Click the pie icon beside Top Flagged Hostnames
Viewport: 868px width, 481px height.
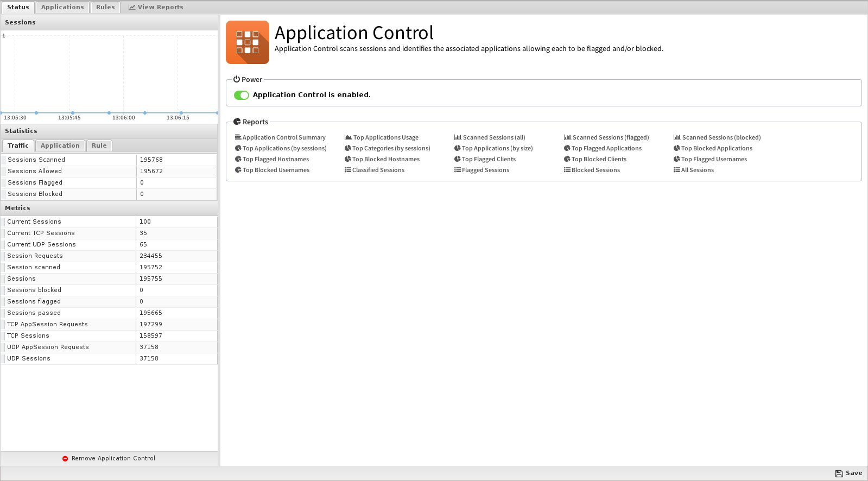(238, 159)
